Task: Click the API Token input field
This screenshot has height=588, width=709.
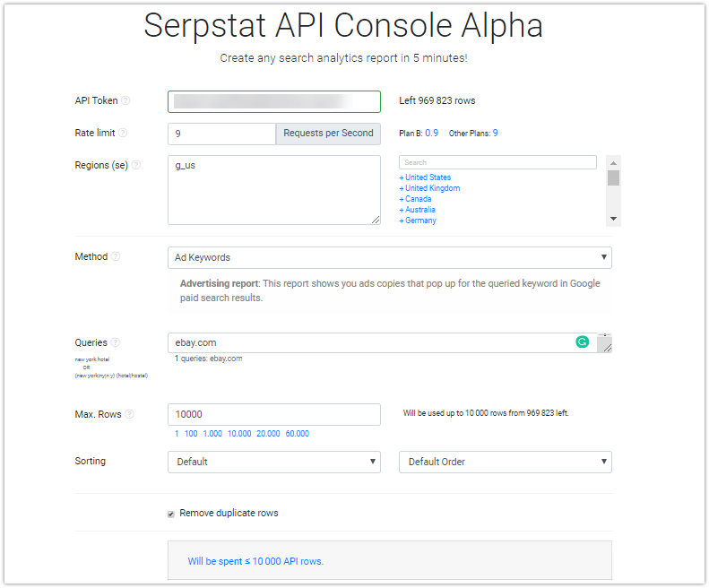Action: [274, 102]
